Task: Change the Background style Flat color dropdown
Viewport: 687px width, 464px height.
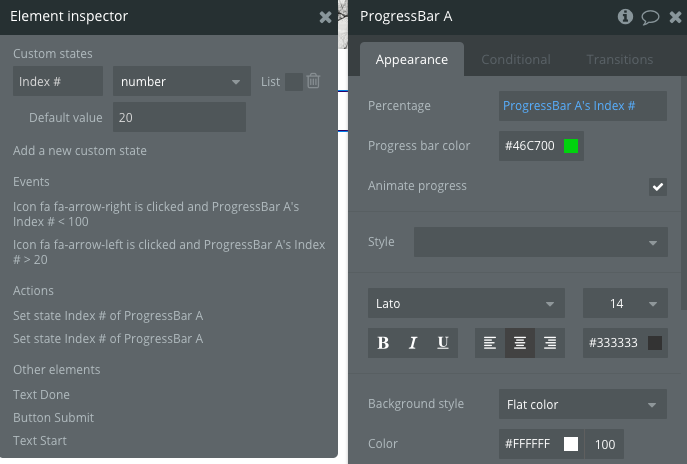Action: point(582,405)
